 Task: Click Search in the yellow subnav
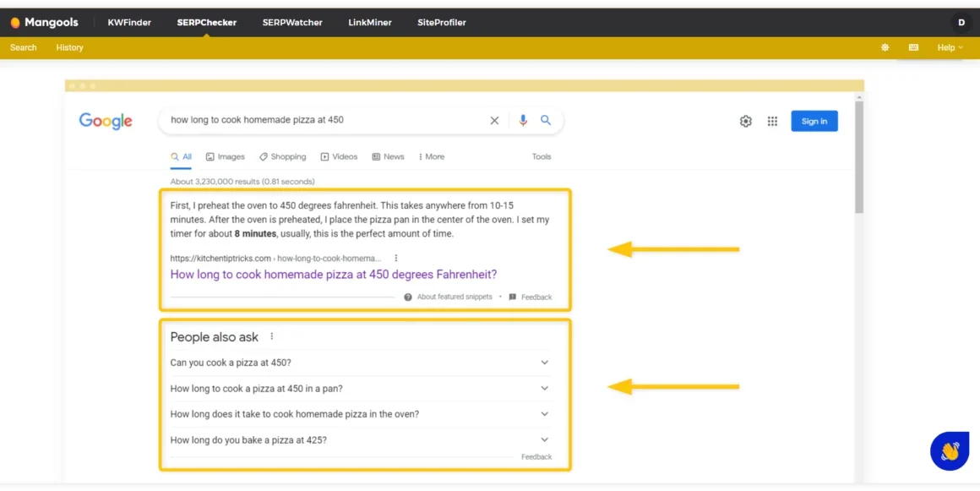tap(23, 47)
